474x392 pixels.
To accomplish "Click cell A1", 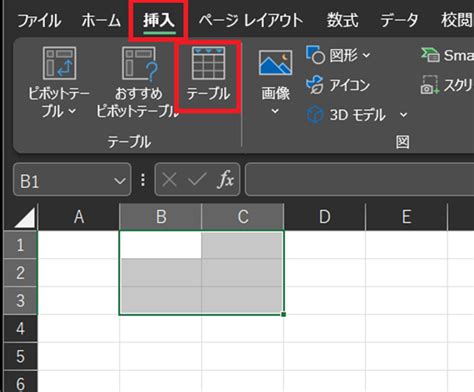I will click(79, 245).
